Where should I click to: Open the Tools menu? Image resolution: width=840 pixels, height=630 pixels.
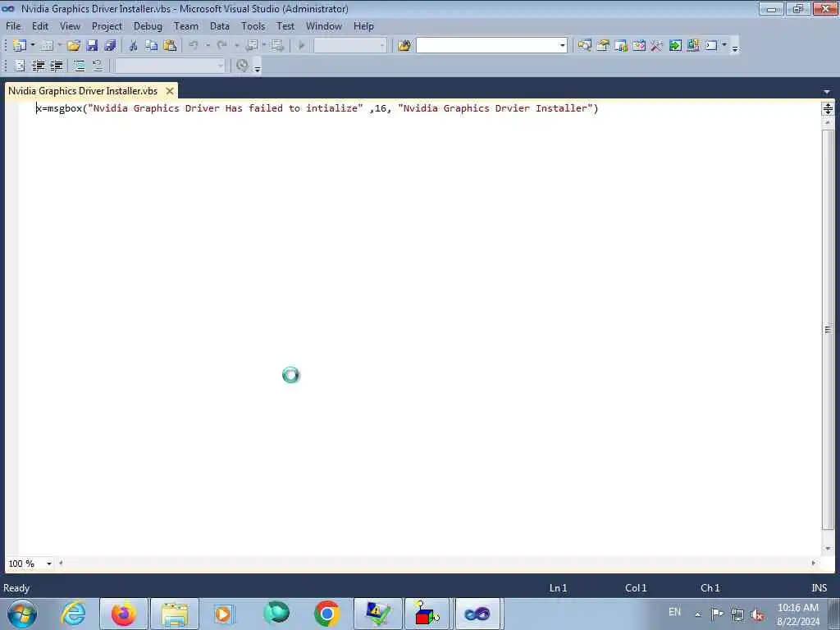(253, 26)
